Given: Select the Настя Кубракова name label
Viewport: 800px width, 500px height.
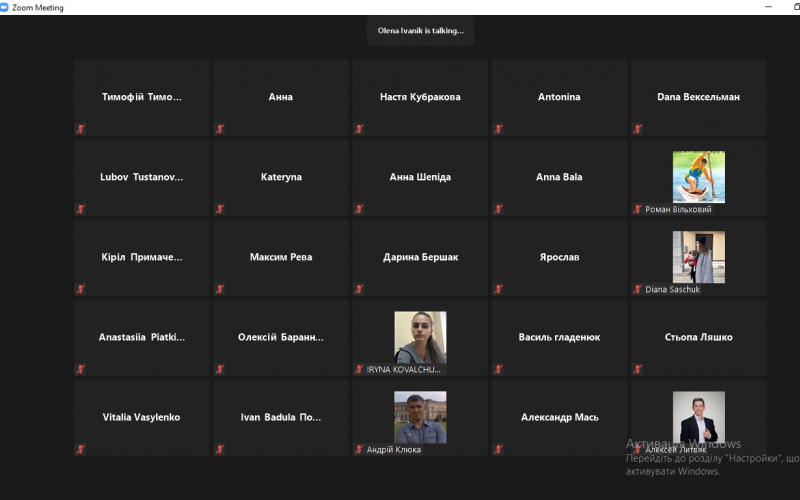Looking at the screenshot, I should 420,97.
